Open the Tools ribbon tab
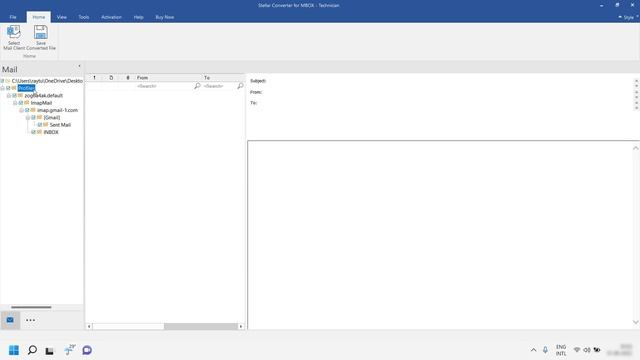The image size is (640, 360). pyautogui.click(x=84, y=17)
